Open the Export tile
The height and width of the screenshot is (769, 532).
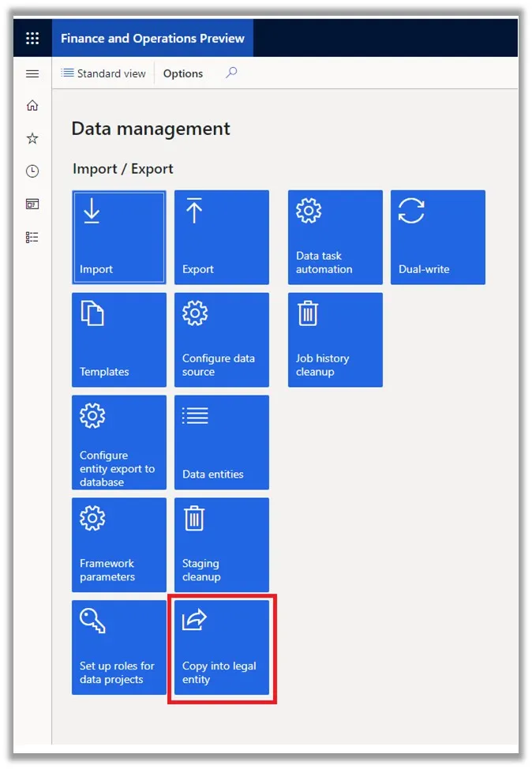pos(222,238)
